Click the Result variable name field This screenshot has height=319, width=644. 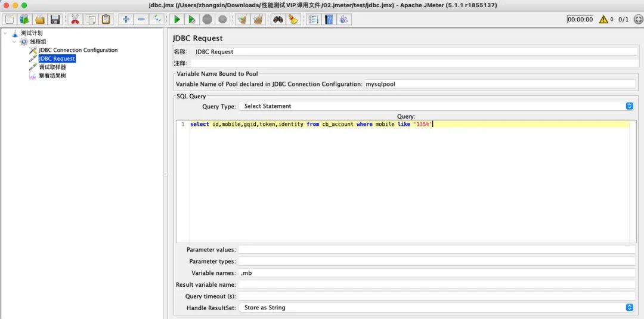[436, 284]
